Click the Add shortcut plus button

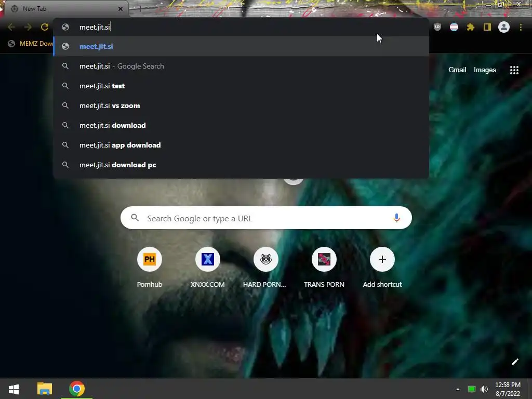click(x=382, y=259)
